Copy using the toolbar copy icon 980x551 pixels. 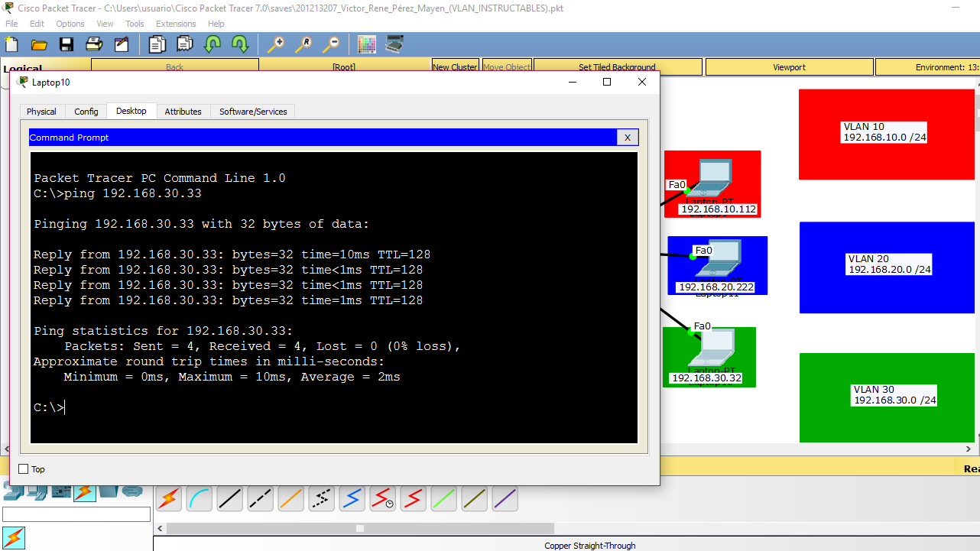[x=157, y=44]
